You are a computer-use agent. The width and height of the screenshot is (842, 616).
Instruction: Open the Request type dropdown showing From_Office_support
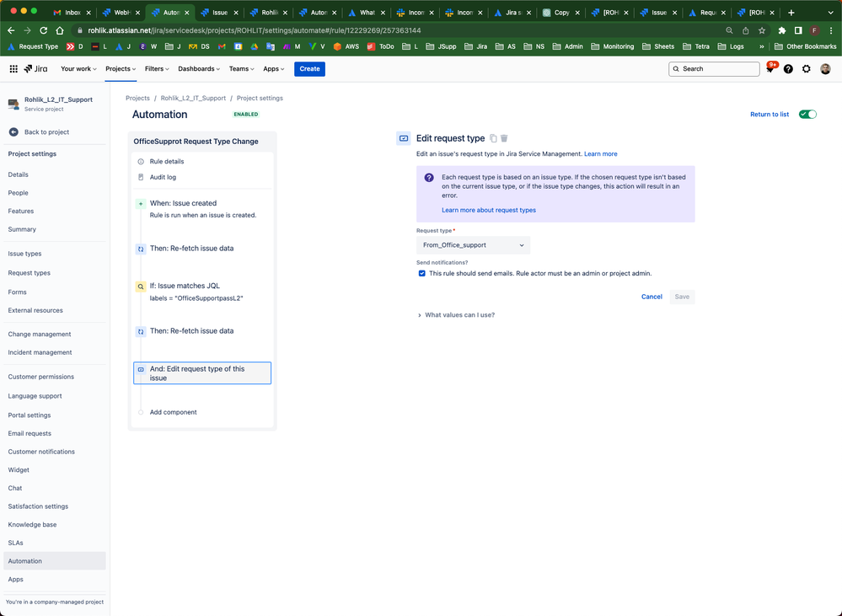473,245
